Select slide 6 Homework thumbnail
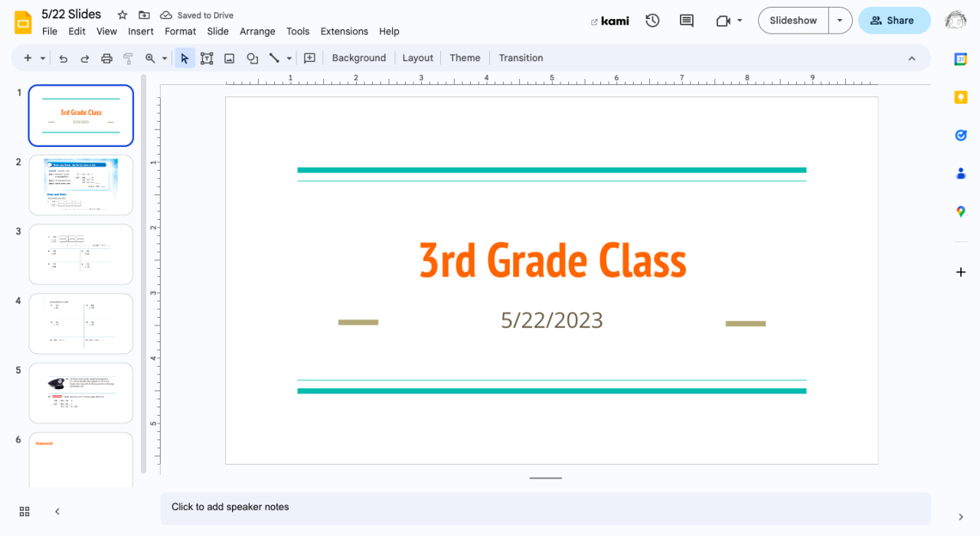 point(81,460)
